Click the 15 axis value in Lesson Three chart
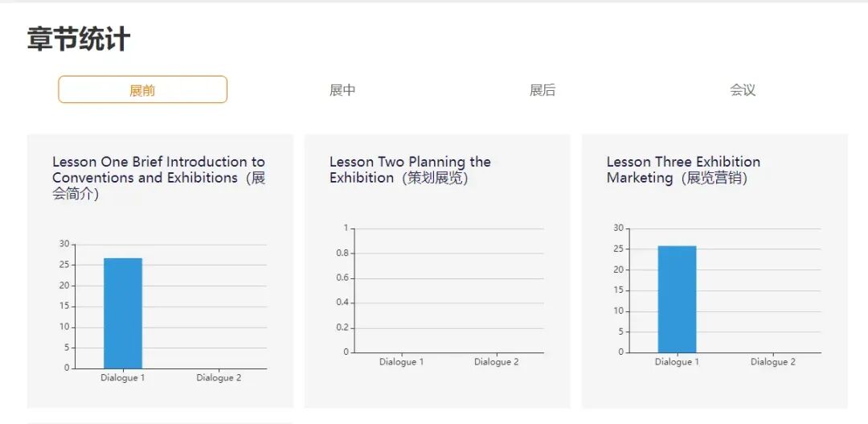Viewport: 868px width, 424px height. pos(618,290)
